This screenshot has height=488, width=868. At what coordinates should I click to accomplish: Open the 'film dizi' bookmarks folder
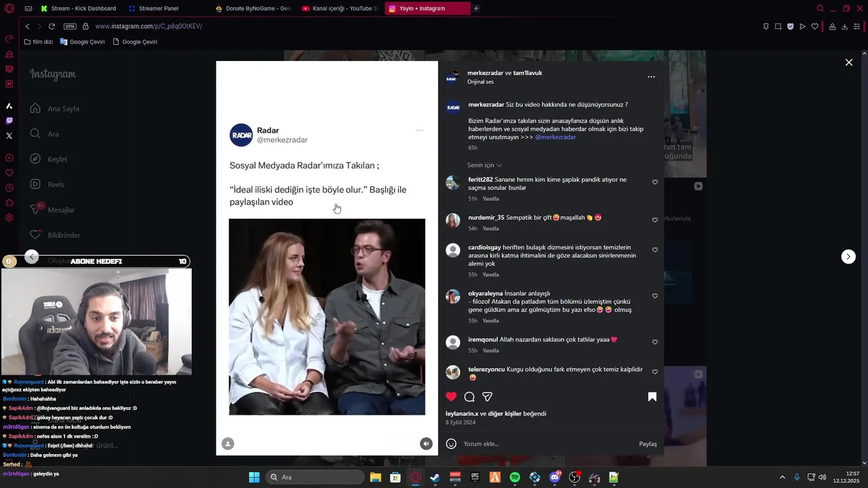tap(38, 41)
